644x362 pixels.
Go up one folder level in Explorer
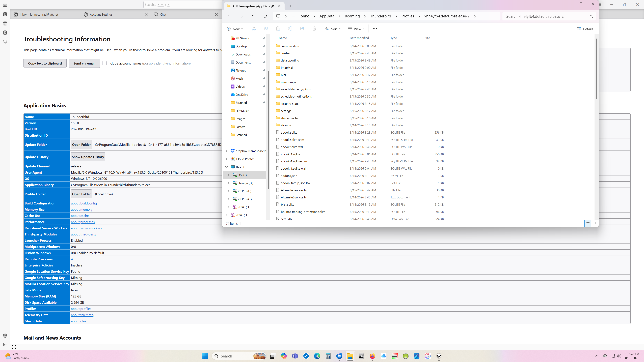(253, 16)
